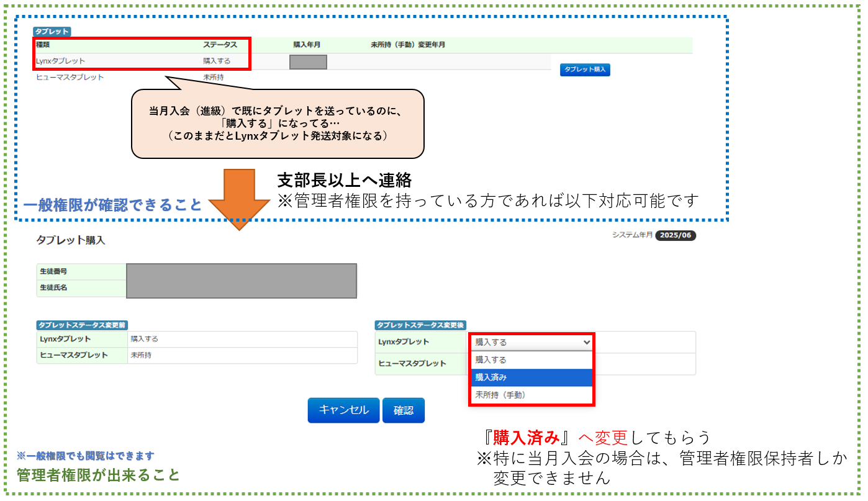Click the grayed-out student info field
This screenshot has width=868, height=501.
(x=241, y=281)
